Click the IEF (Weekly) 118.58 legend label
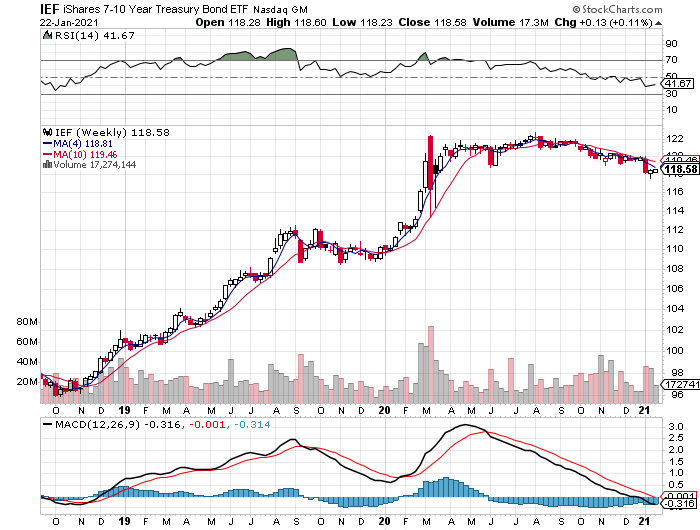The image size is (700, 530). pos(112,132)
